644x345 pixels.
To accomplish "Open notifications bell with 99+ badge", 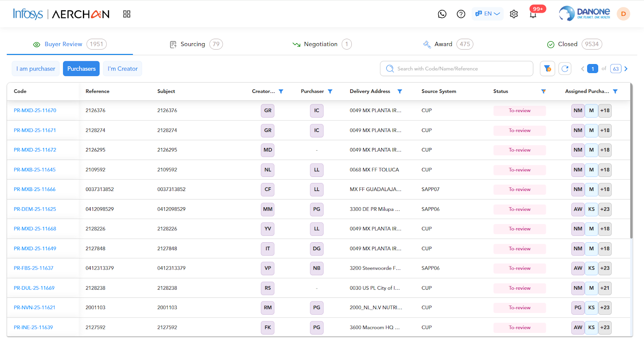I will click(533, 15).
